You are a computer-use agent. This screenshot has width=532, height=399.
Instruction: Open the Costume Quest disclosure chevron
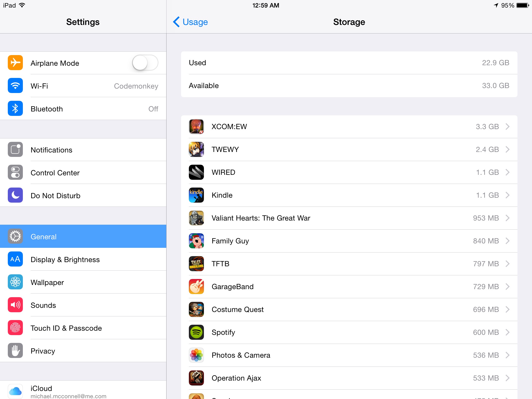coord(507,309)
